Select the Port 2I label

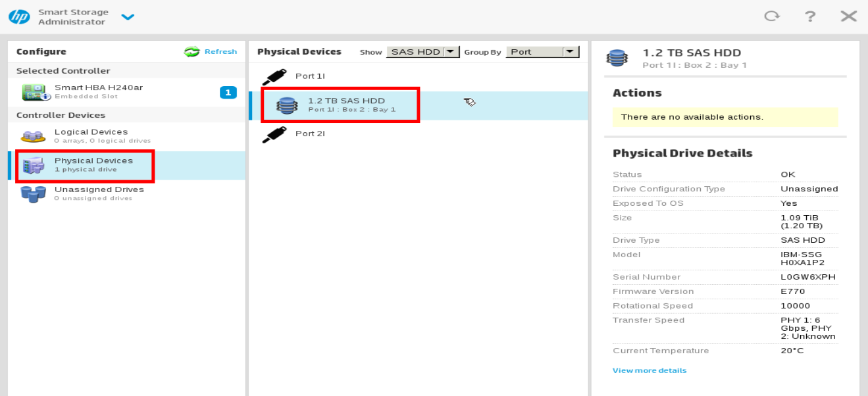pyautogui.click(x=310, y=134)
